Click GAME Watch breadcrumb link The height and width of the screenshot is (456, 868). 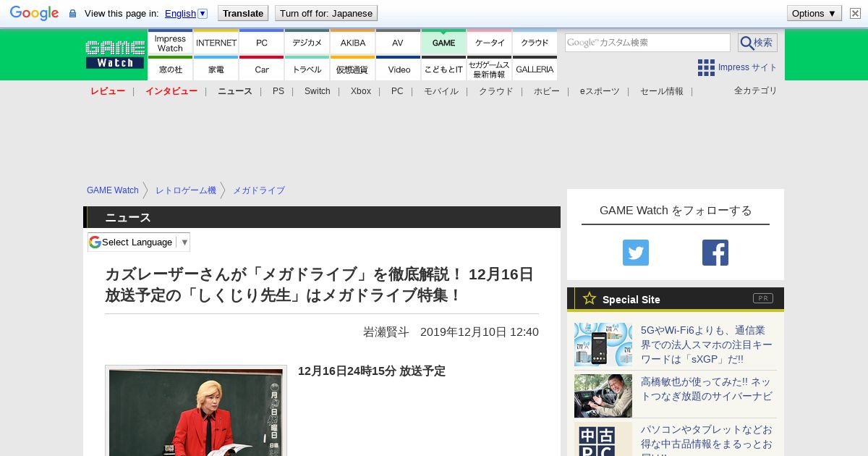pyautogui.click(x=113, y=190)
